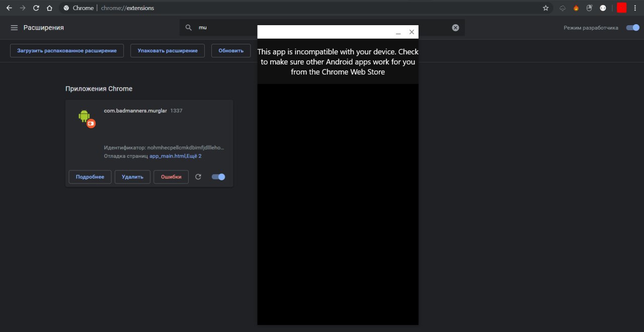Open the app_main.html debug page link

tap(167, 156)
